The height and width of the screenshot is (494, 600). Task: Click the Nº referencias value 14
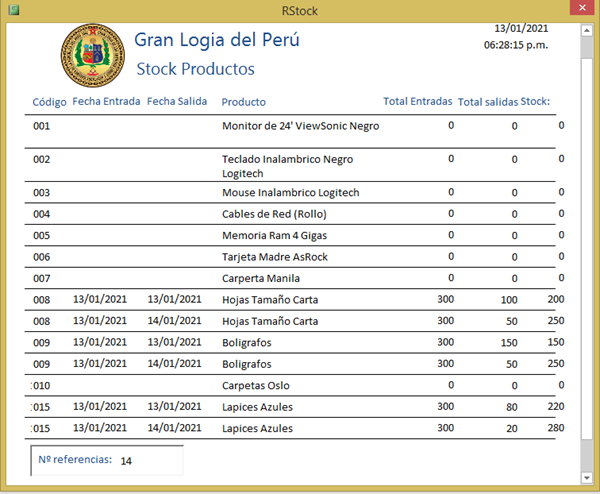click(x=126, y=461)
